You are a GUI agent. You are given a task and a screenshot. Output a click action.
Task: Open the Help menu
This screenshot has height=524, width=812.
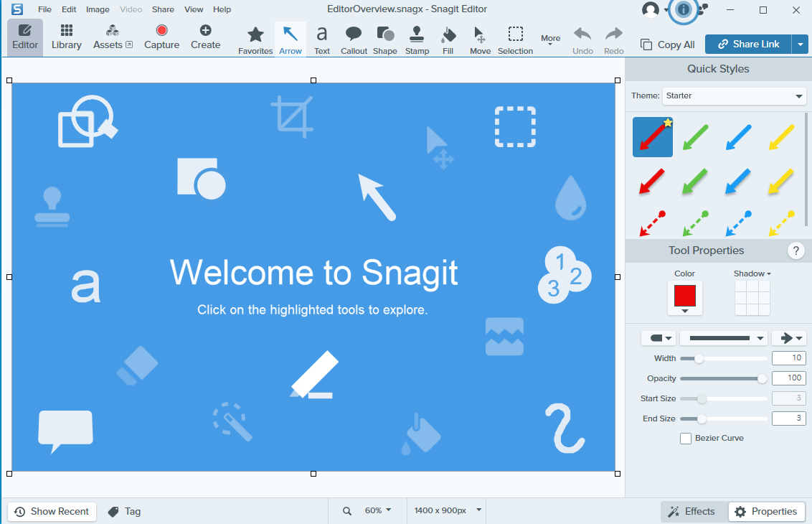coord(222,9)
